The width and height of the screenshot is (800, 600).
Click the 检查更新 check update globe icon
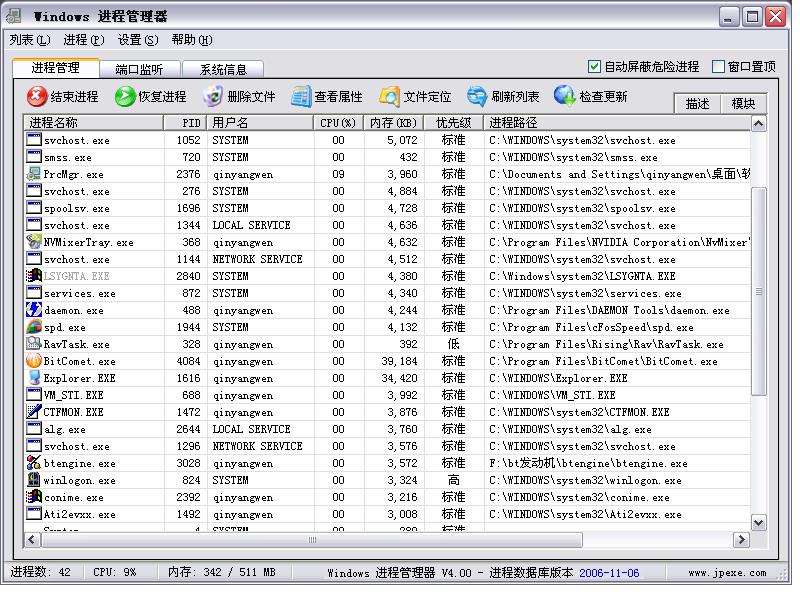[x=565, y=96]
